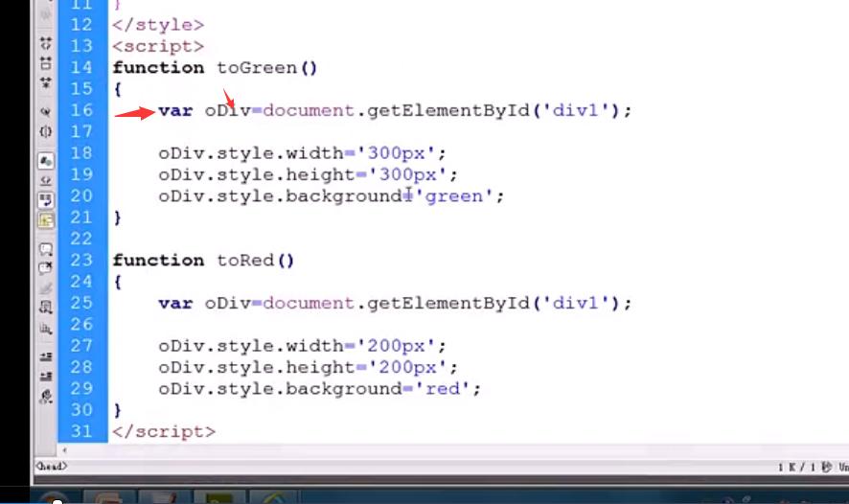This screenshot has width=849, height=504.
Task: Click line number 31 in the gutter
Action: tap(81, 431)
